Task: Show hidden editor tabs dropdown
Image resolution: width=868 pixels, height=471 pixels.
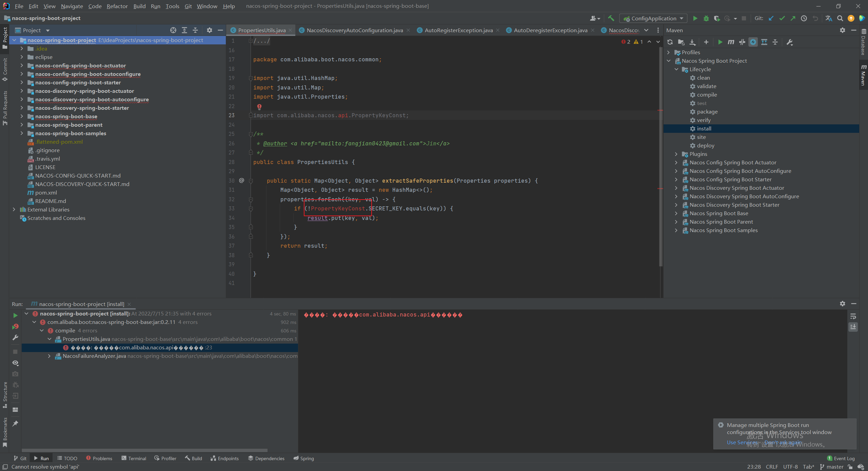Action: pos(647,30)
